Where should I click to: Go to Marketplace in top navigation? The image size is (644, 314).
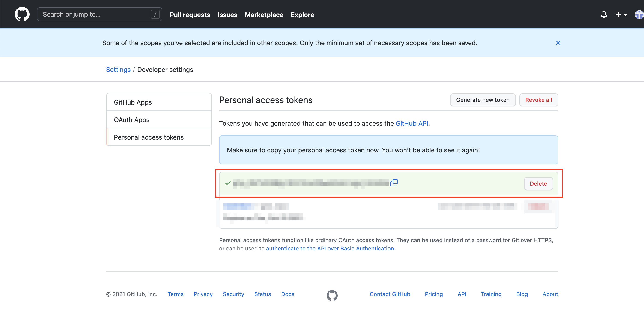264,15
